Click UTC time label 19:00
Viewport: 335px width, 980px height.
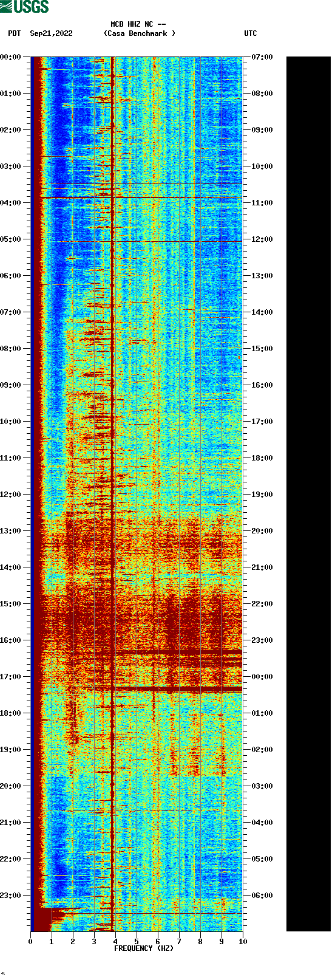click(x=262, y=495)
